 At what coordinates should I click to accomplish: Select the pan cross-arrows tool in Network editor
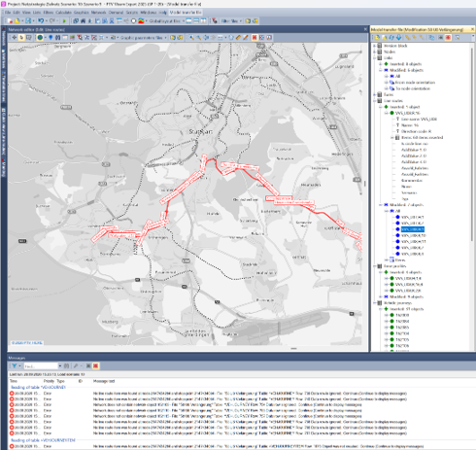tap(15, 38)
